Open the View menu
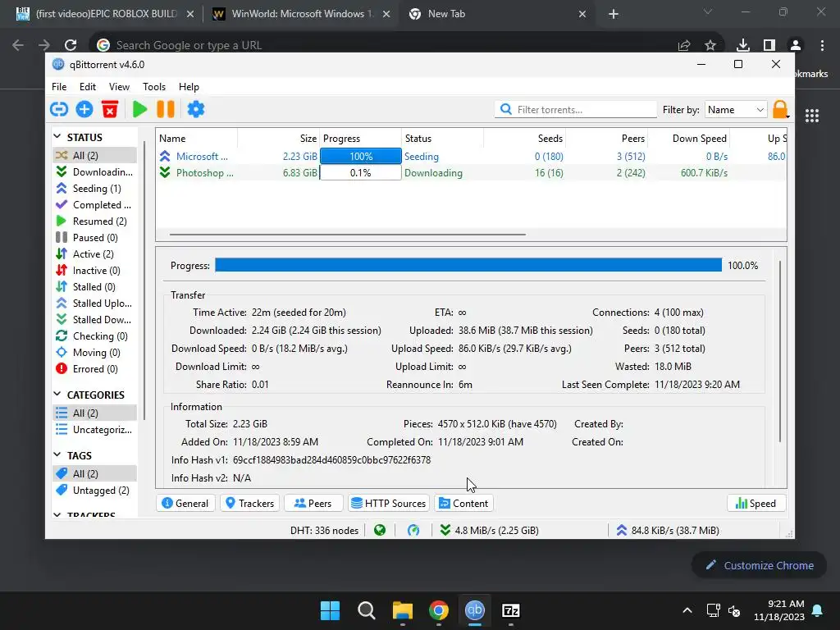The width and height of the screenshot is (840, 630). tap(119, 87)
